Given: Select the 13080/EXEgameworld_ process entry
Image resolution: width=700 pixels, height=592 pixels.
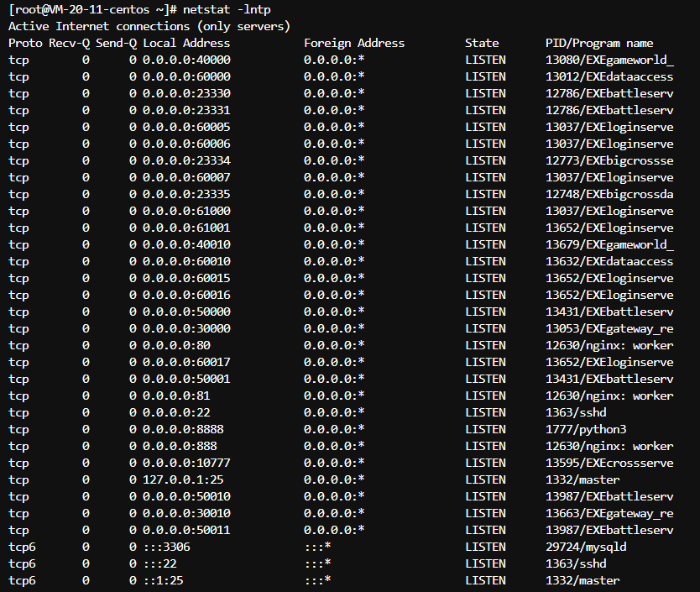Looking at the screenshot, I should coord(609,60).
